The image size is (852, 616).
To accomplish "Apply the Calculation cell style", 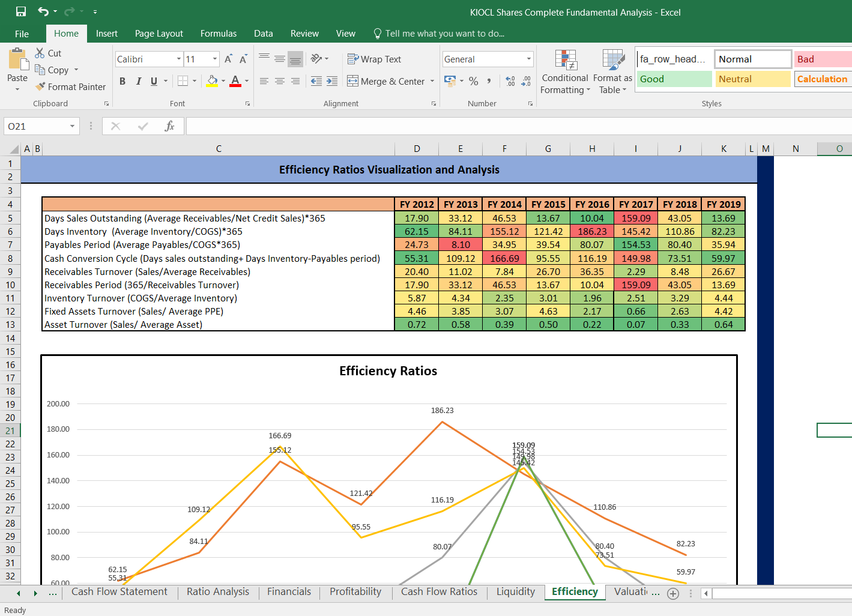I will click(823, 79).
